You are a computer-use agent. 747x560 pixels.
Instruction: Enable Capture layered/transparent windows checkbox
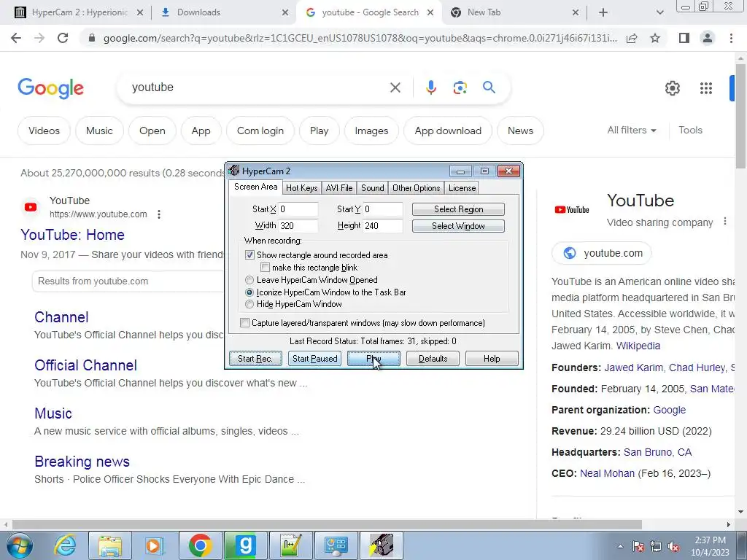[244, 323]
